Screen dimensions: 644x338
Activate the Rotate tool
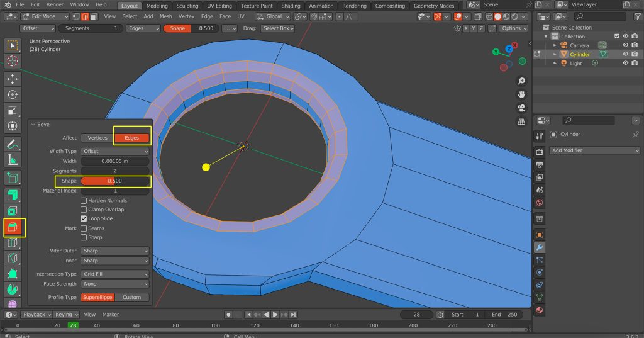coord(13,94)
